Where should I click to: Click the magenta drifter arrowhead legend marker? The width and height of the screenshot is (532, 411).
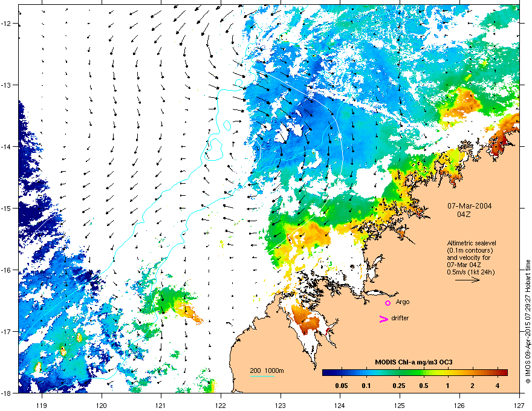(x=384, y=319)
